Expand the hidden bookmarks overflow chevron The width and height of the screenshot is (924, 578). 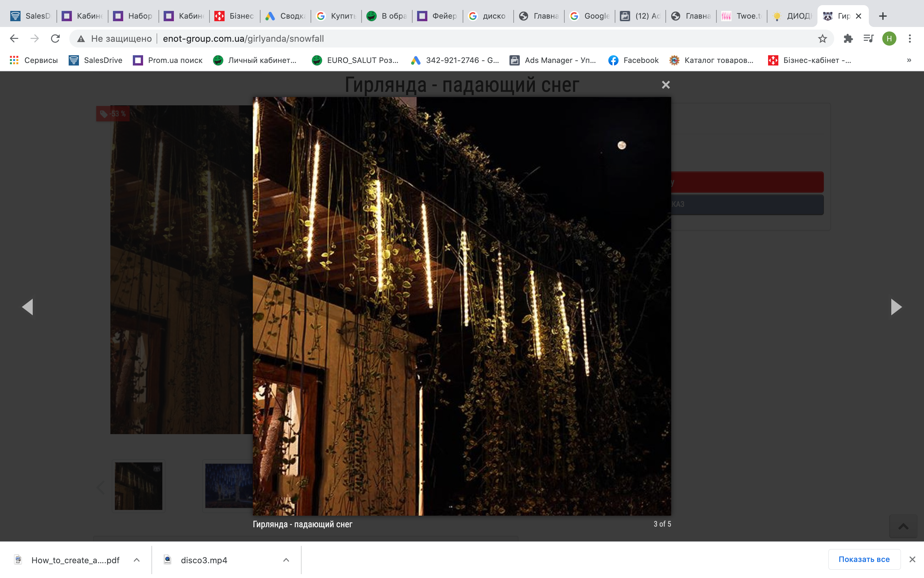(x=909, y=60)
